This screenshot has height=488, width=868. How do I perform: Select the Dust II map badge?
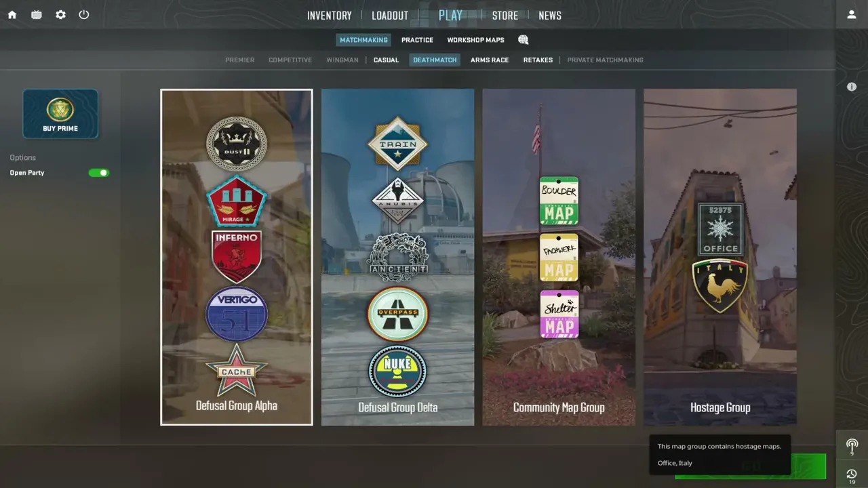[x=237, y=144]
